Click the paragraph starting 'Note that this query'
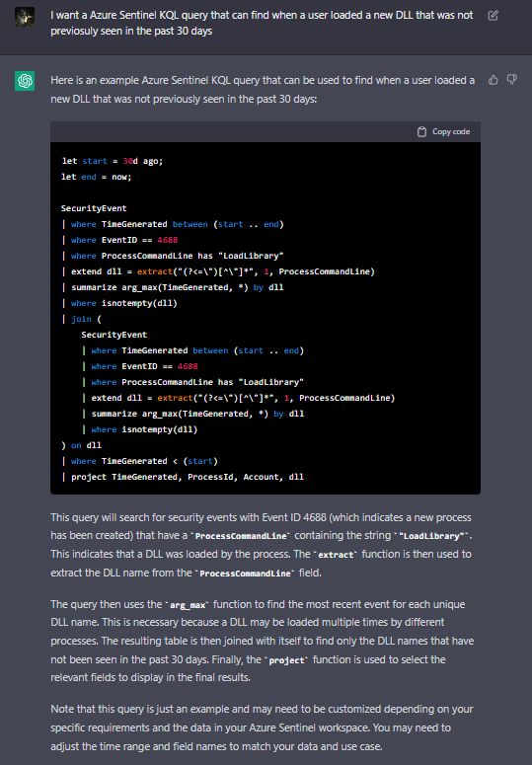This screenshot has width=532, height=765. 262,727
